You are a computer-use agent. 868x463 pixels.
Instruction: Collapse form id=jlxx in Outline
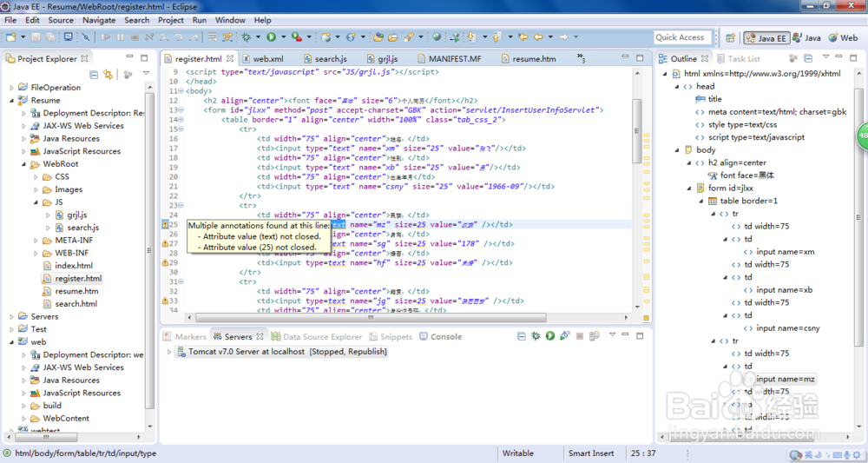pyautogui.click(x=689, y=189)
